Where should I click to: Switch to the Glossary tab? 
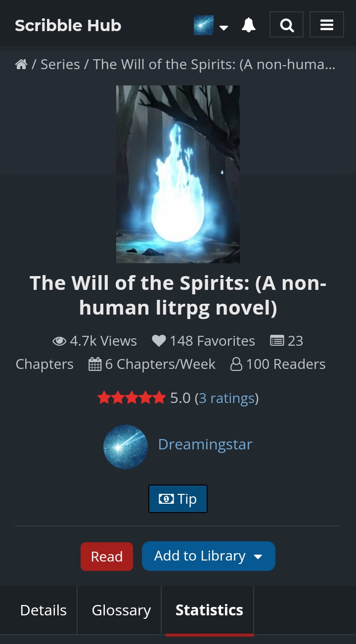pyautogui.click(x=121, y=610)
